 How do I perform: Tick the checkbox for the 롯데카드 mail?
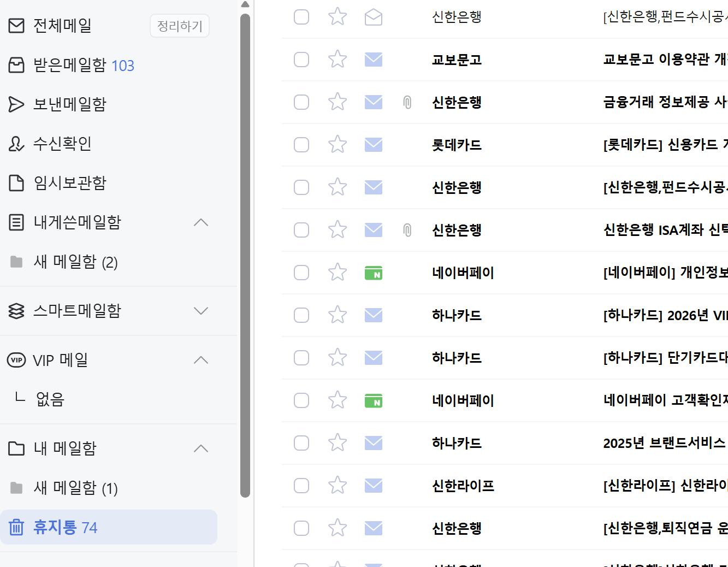pos(301,145)
